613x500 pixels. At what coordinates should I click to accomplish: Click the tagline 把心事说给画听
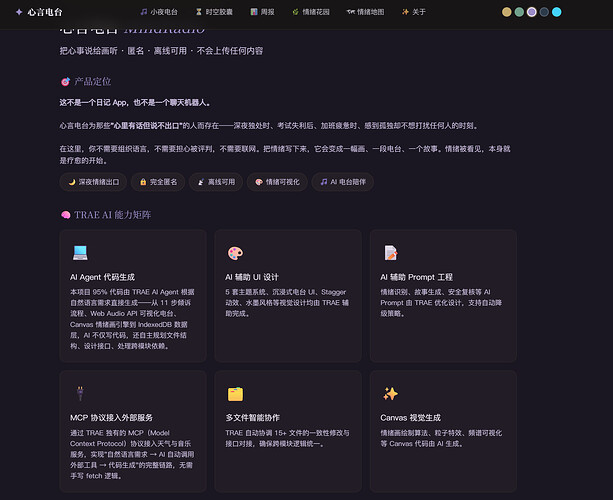[88, 51]
